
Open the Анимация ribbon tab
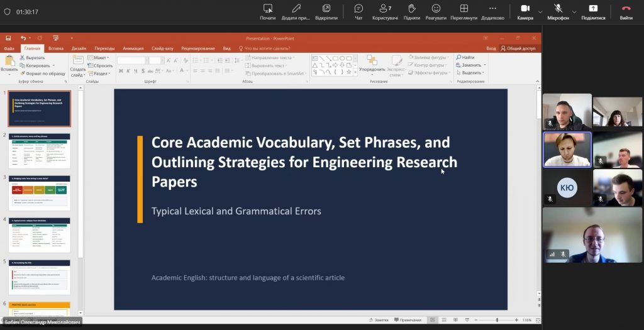(133, 48)
